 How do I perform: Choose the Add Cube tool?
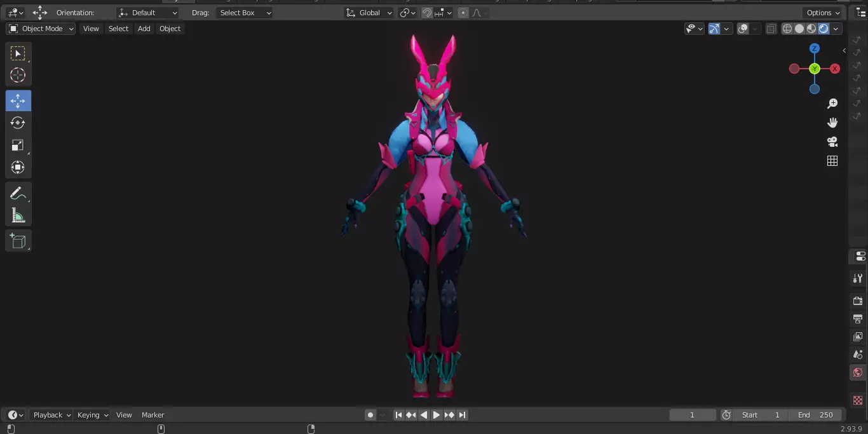18,241
